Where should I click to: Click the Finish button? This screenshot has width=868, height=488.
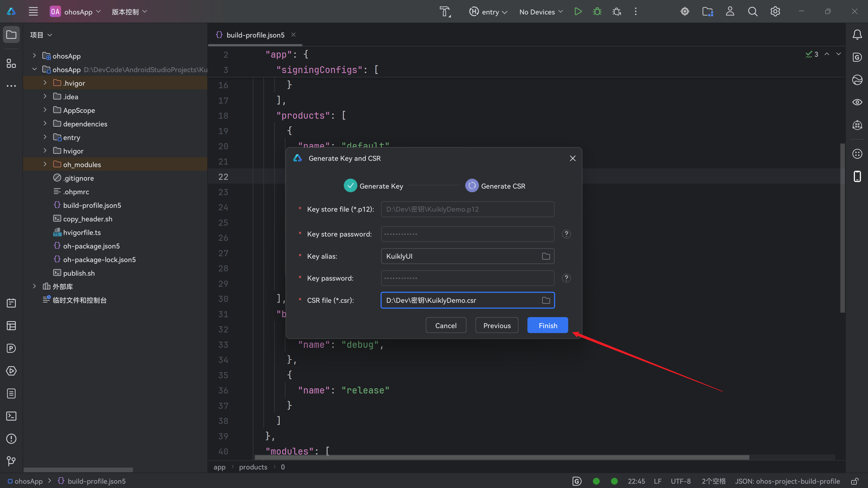tap(547, 325)
